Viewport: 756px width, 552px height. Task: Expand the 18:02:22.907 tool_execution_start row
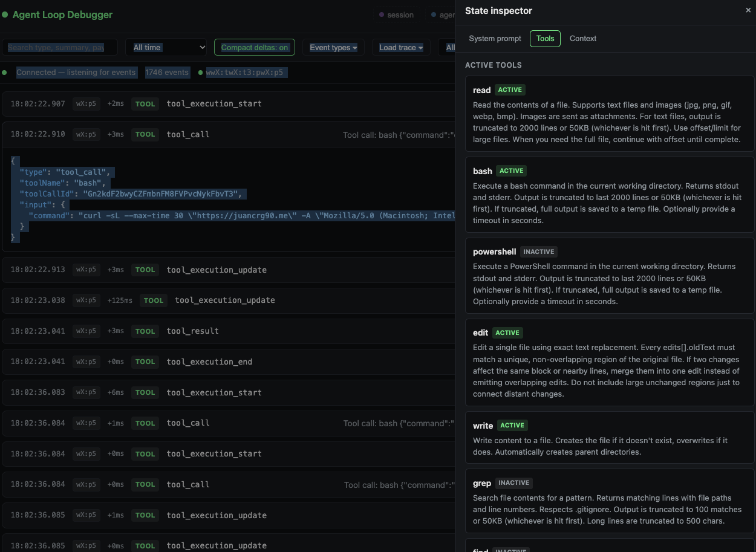pos(229,104)
